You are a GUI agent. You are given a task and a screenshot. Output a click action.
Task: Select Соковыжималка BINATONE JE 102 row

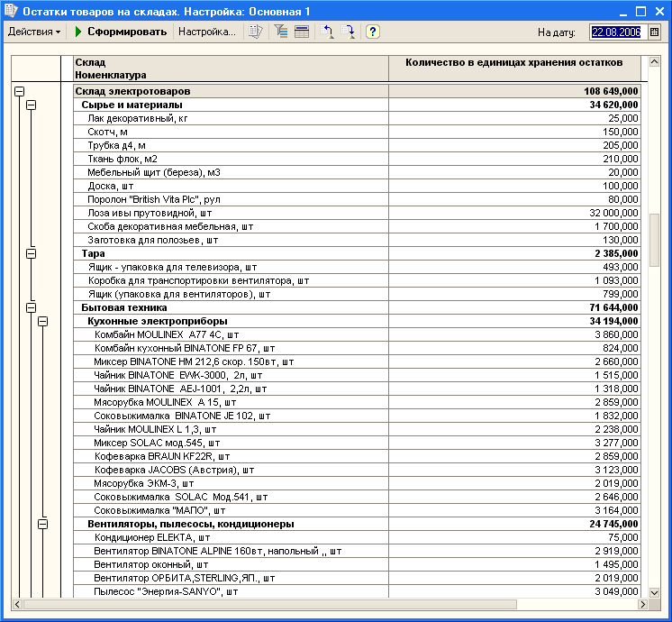tap(358, 416)
